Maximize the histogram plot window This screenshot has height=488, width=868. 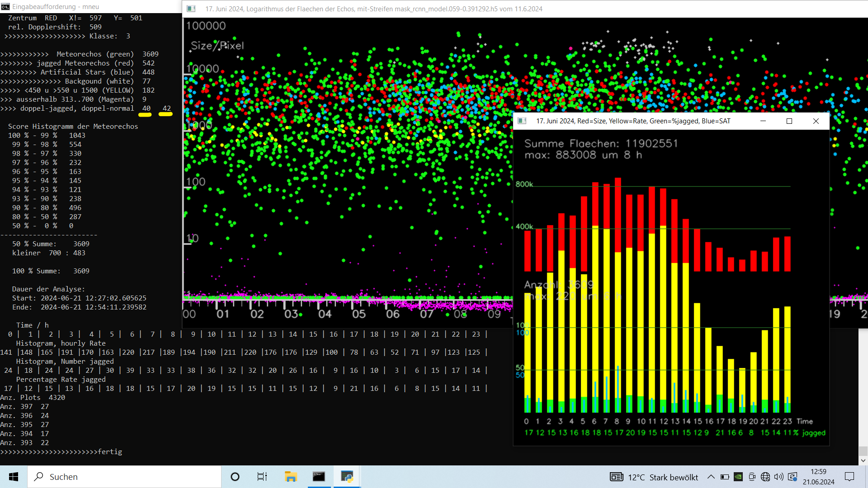click(789, 121)
